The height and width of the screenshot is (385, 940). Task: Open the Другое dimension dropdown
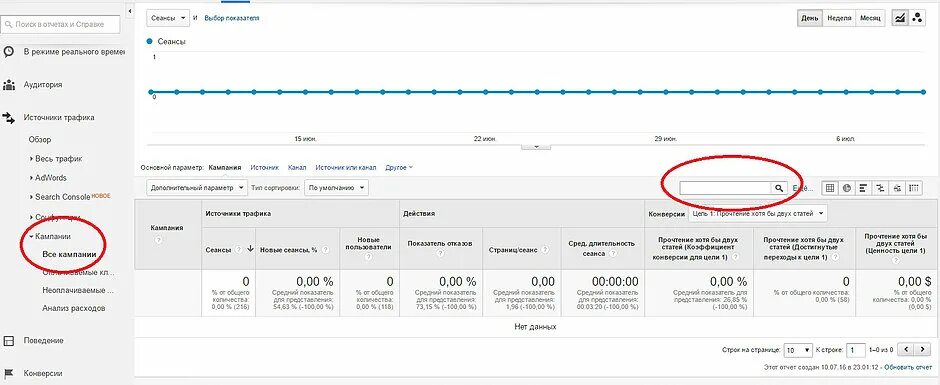pos(399,167)
